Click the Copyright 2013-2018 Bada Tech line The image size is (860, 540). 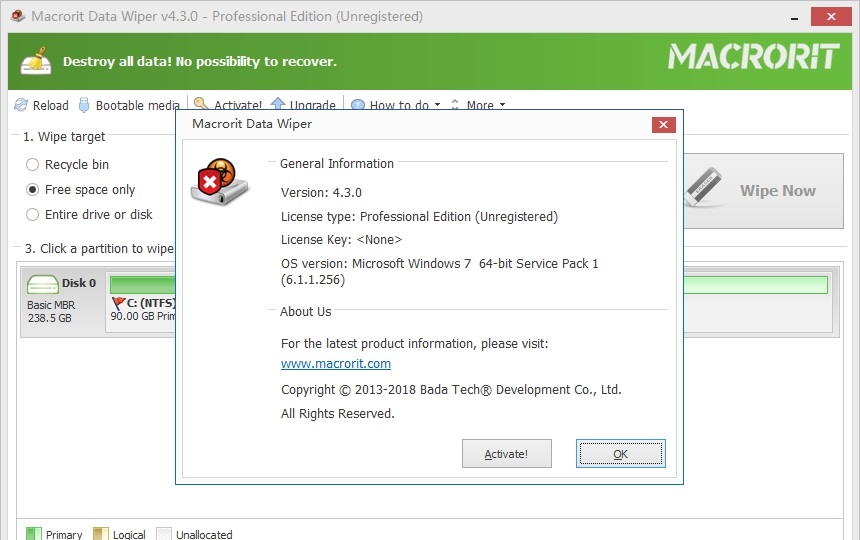coord(451,390)
